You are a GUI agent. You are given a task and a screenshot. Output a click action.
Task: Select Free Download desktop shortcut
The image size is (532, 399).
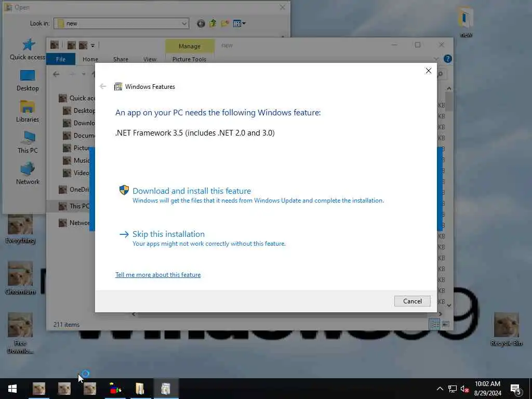coord(20,333)
